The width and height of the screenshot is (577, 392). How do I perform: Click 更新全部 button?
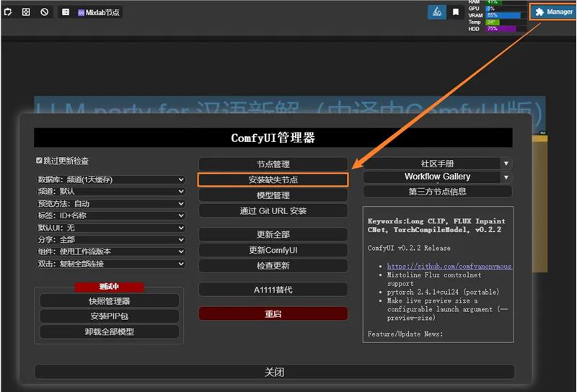click(273, 234)
